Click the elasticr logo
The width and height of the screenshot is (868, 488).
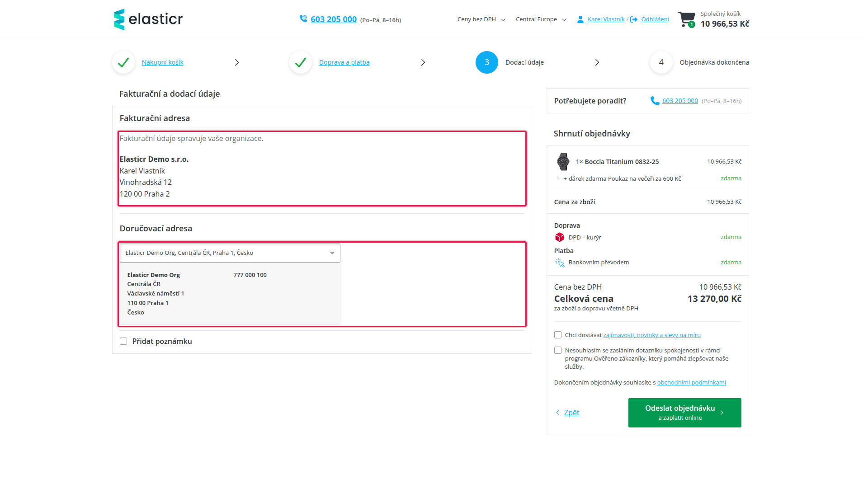148,19
